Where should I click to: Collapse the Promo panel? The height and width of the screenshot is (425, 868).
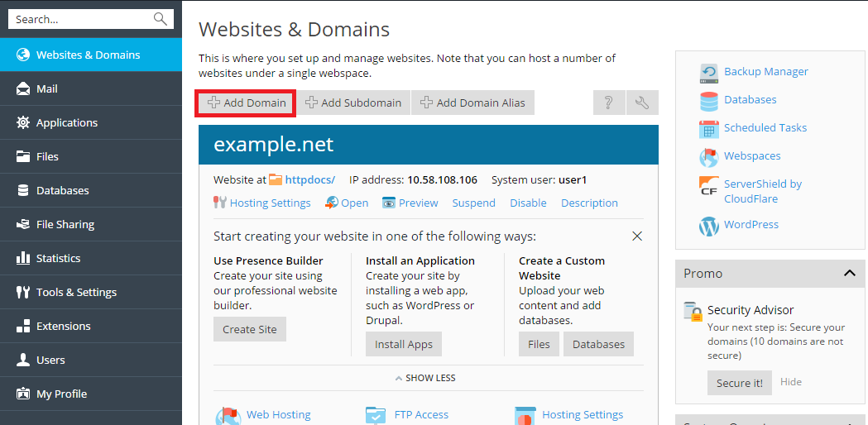tap(849, 274)
